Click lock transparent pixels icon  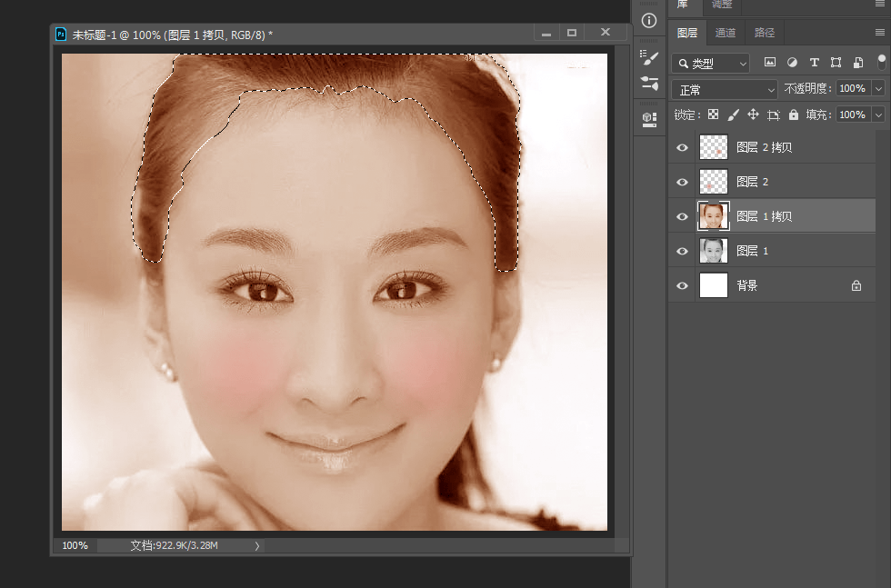coord(714,115)
